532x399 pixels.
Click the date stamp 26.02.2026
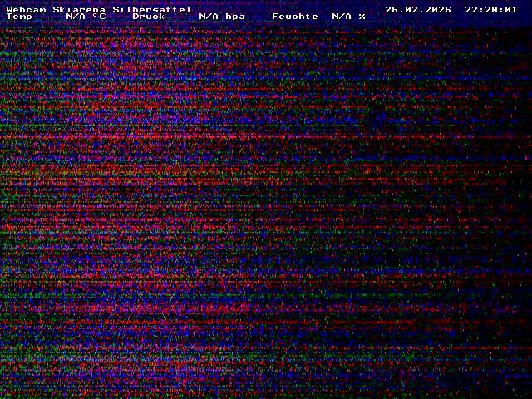coord(418,9)
